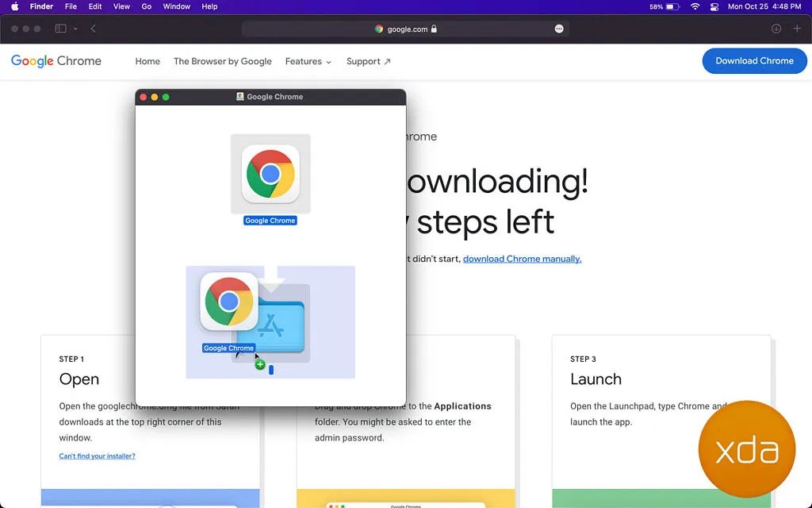812x508 pixels.
Task: Click the Can't find your installer link
Action: [x=97, y=456]
